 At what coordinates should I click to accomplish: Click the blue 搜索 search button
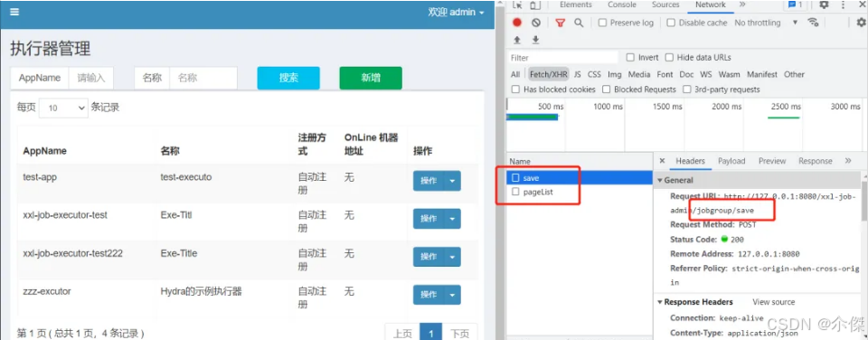click(x=288, y=78)
